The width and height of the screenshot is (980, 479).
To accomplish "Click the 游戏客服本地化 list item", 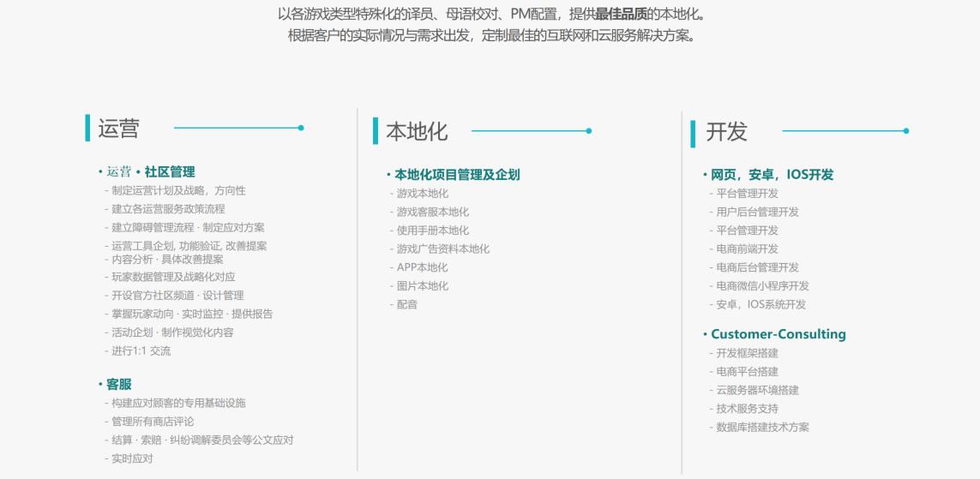I will tap(433, 212).
